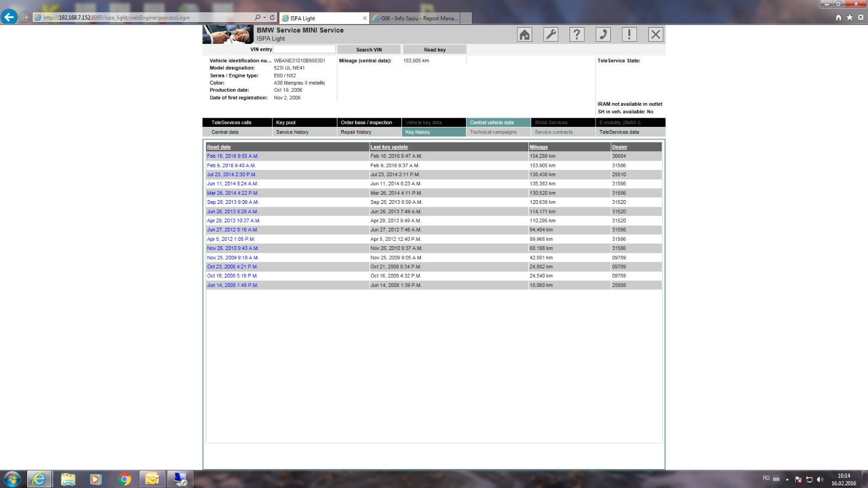
Task: Sort by Last key update header
Action: [x=389, y=147]
